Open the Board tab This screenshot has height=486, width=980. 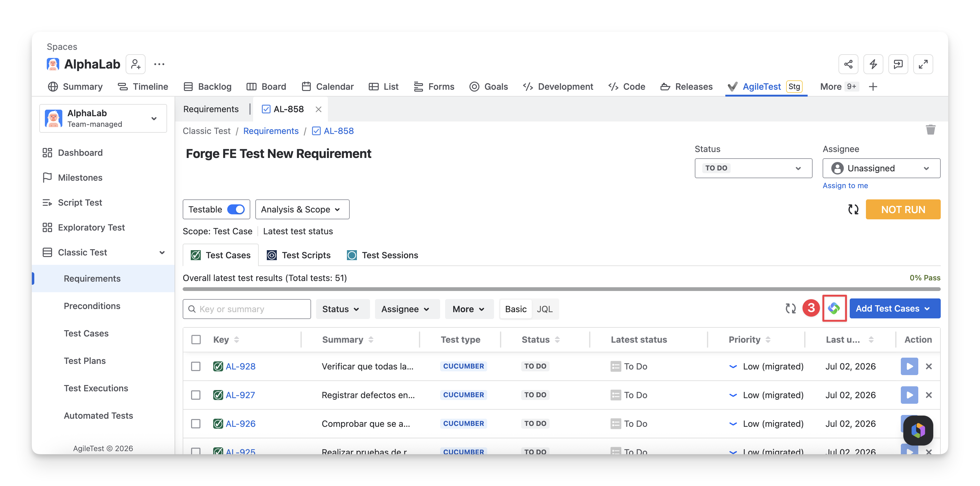coord(266,87)
